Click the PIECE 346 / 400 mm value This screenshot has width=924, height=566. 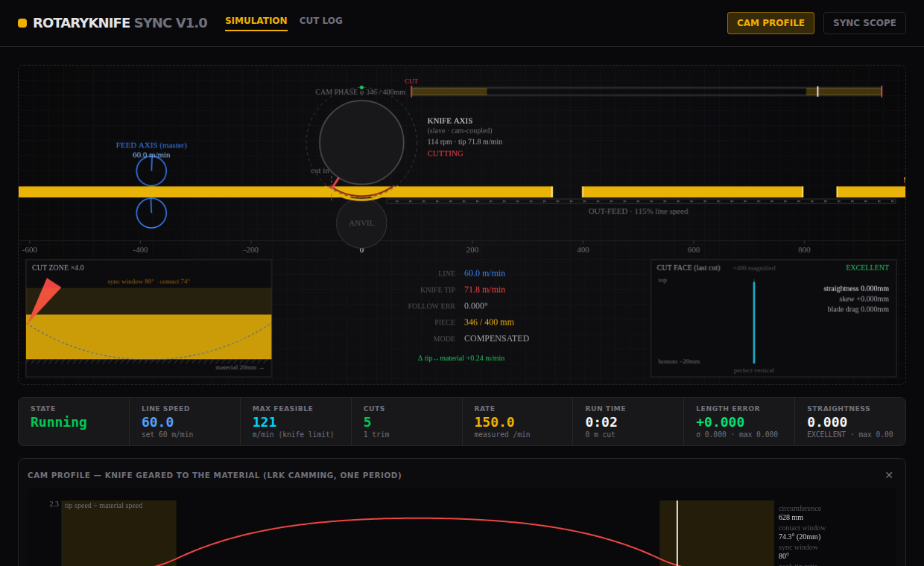coord(489,322)
